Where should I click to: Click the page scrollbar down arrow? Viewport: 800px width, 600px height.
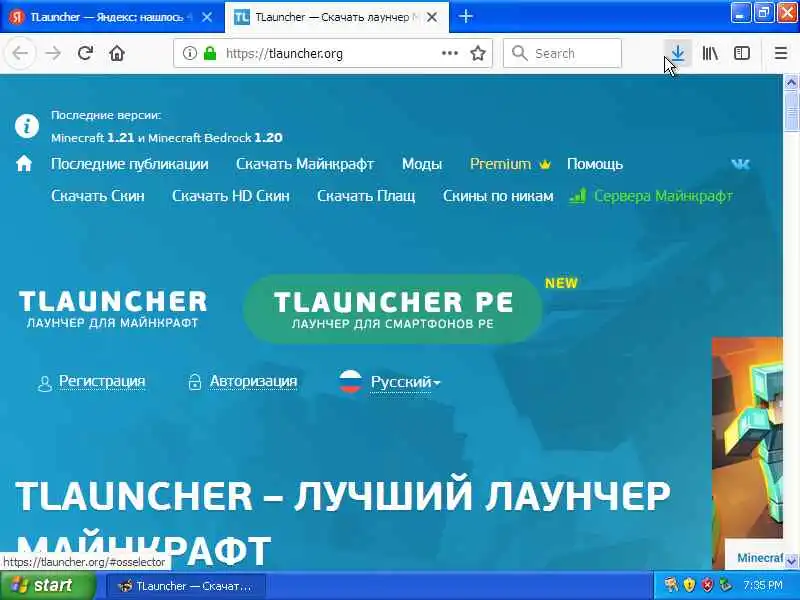click(x=791, y=562)
